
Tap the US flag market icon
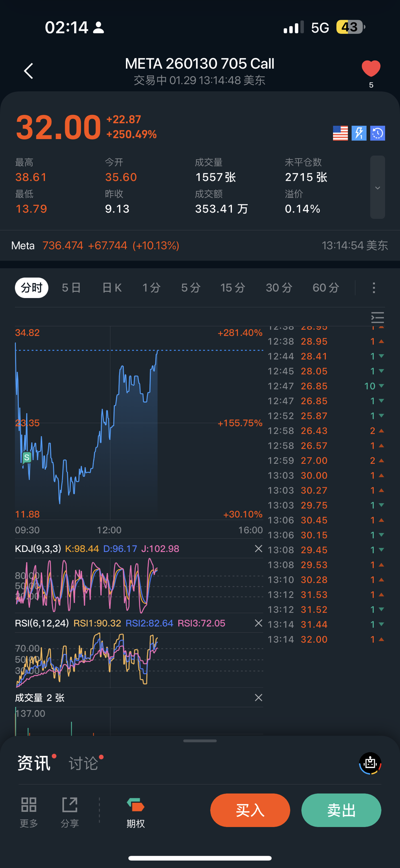340,133
